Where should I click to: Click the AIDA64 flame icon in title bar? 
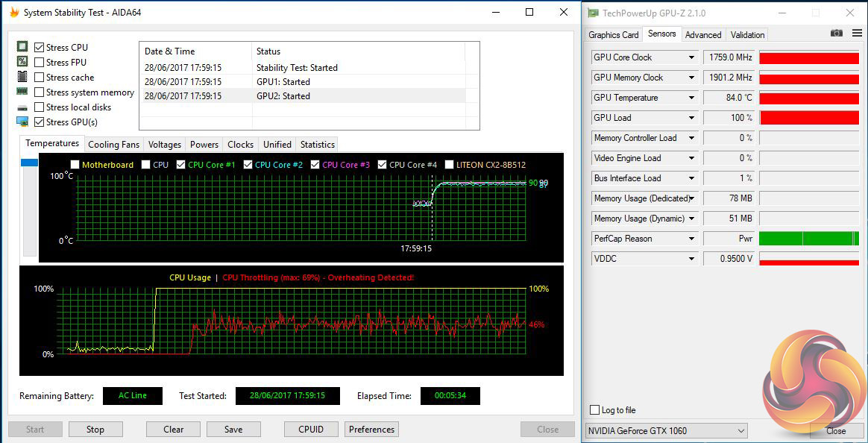14,13
